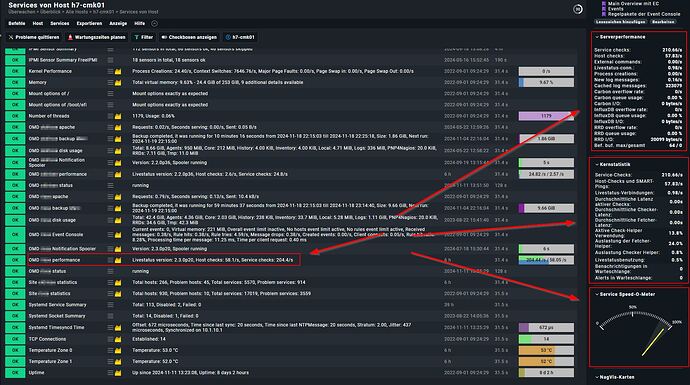Click 'Total: 113, Disabled: 2, Failed: 0' output
The width and height of the screenshot is (690, 385).
[x=167, y=304]
